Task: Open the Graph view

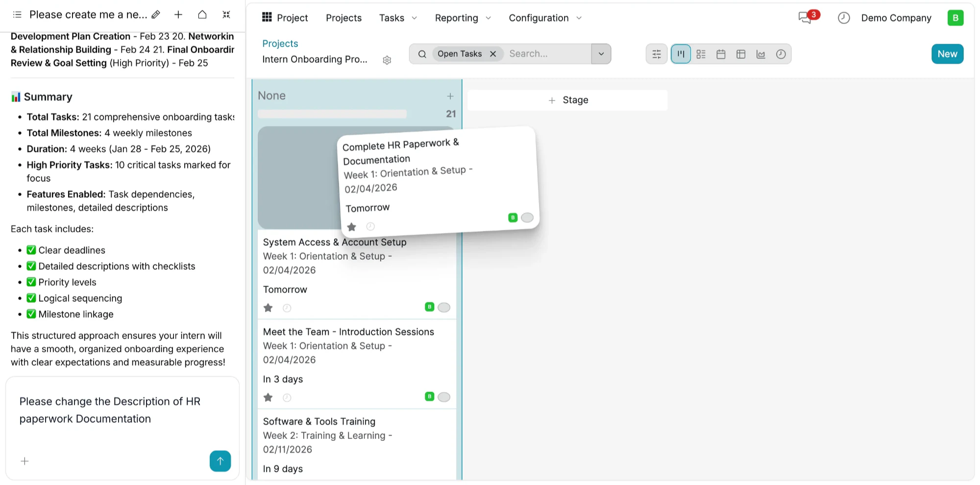Action: [760, 54]
